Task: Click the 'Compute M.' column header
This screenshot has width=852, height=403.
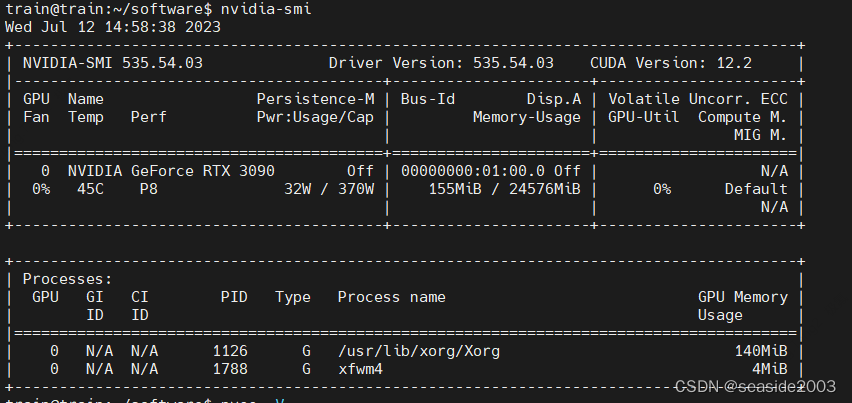Action: click(743, 117)
